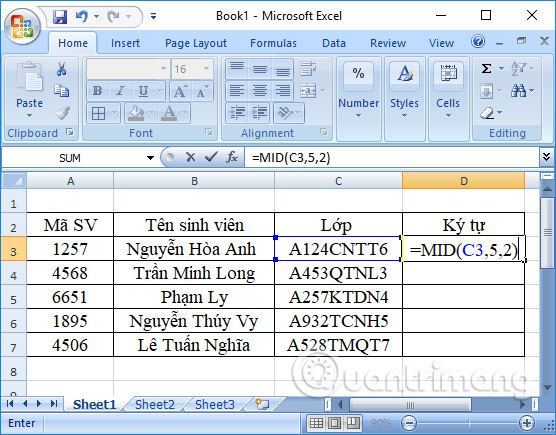The image size is (556, 435).
Task: Toggle Bold formatting
Action: click(98, 91)
